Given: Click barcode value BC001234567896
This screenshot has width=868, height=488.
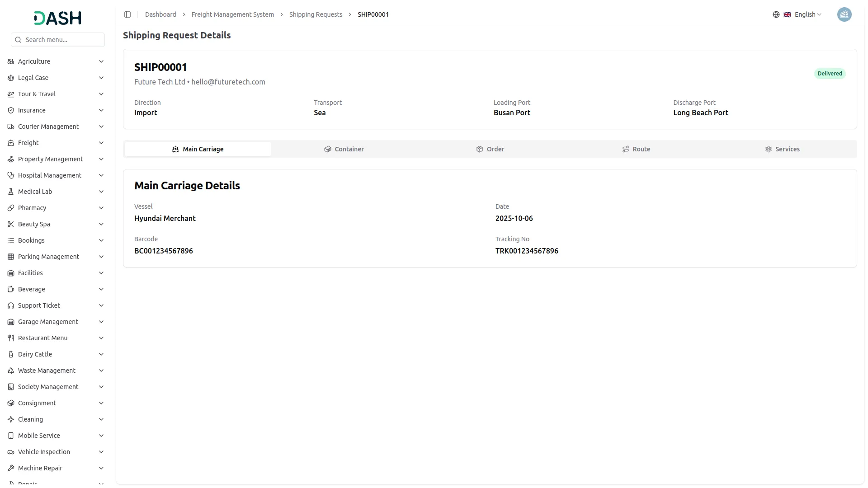Looking at the screenshot, I should tap(164, 251).
